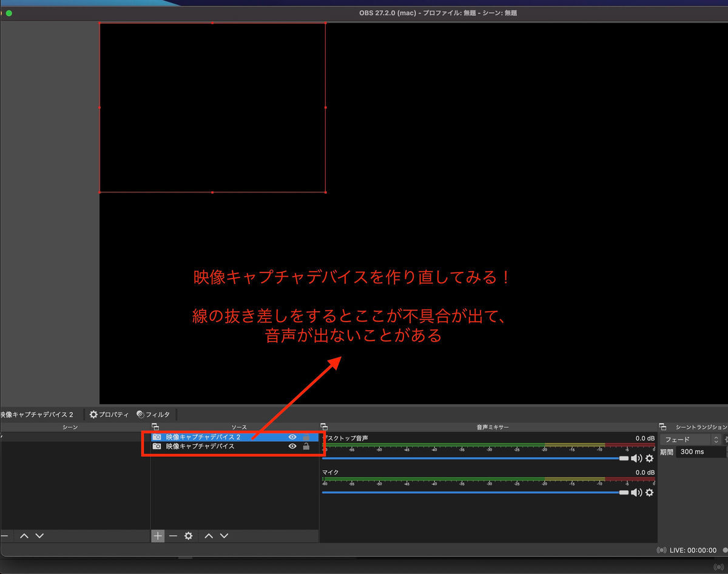
Task: Click the OBS 27.2.0 window title text
Action: pos(438,13)
